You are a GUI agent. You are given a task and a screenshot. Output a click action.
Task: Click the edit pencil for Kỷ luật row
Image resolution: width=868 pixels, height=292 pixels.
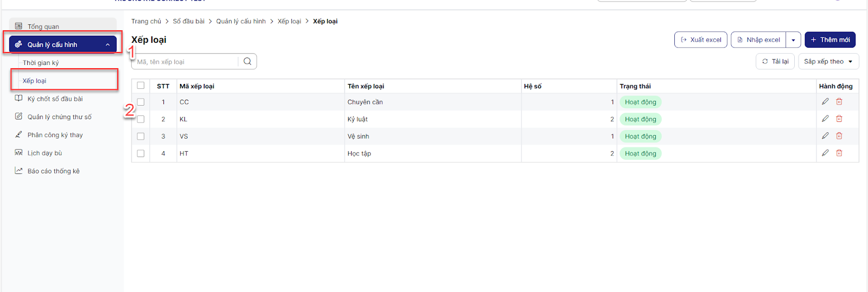pyautogui.click(x=825, y=119)
